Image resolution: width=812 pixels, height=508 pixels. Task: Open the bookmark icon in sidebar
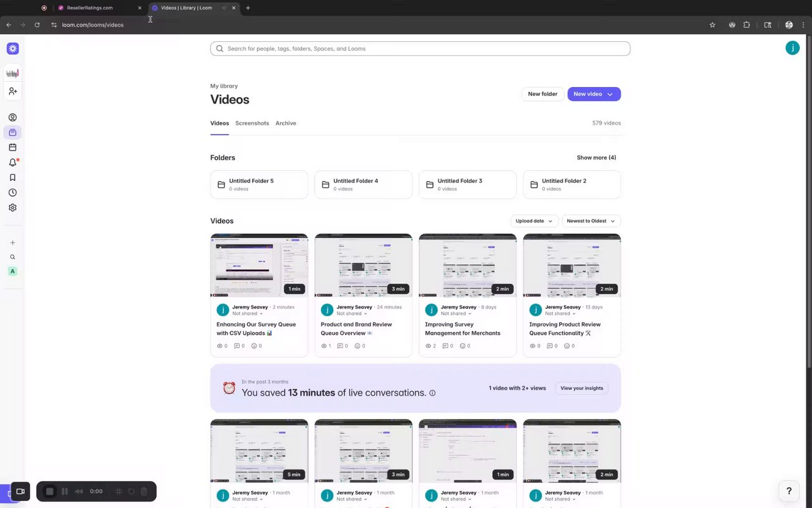tap(13, 178)
